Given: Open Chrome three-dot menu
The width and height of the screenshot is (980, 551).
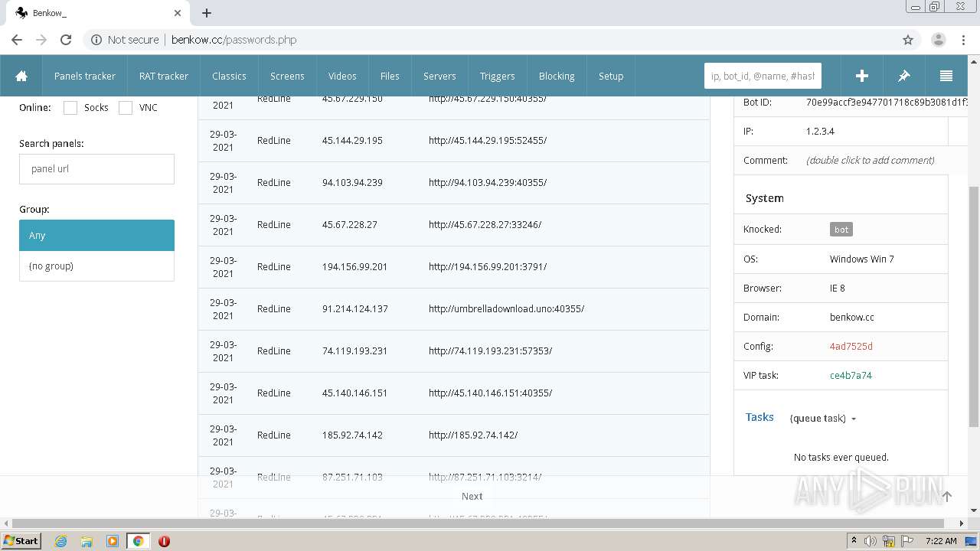Looking at the screenshot, I should pyautogui.click(x=962, y=40).
